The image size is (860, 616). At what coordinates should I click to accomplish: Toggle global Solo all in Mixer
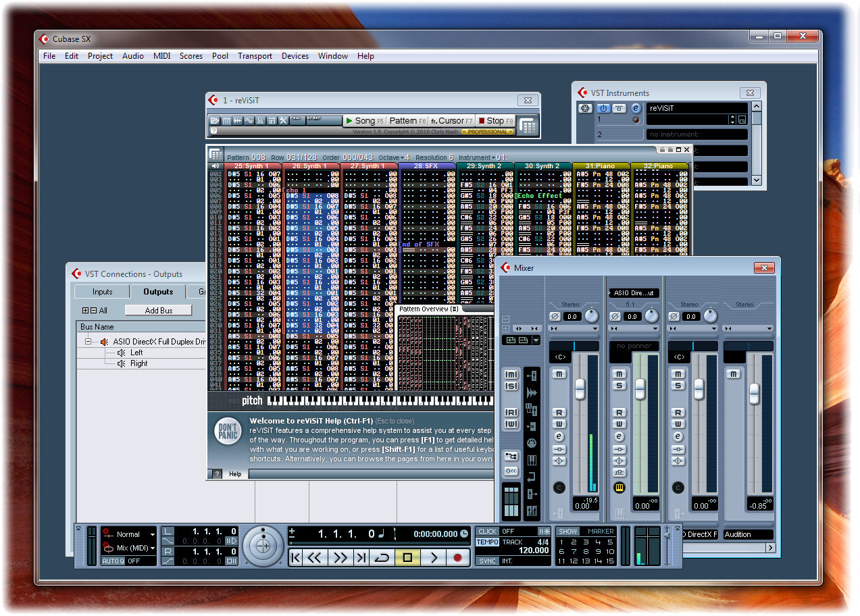click(x=511, y=386)
